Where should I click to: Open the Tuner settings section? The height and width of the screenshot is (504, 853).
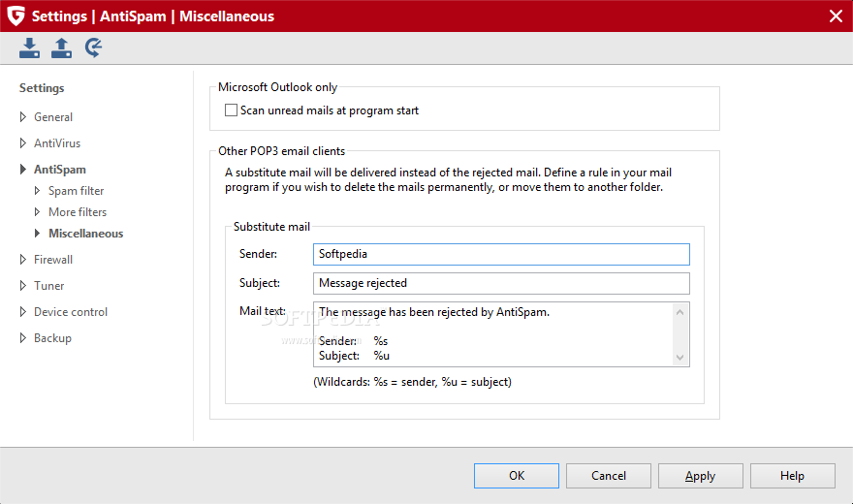click(x=49, y=285)
